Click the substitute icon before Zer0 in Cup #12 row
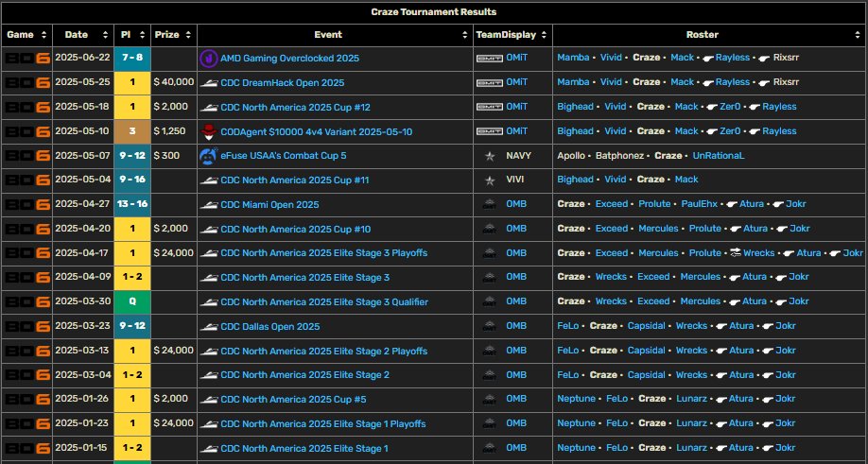Screen dimensions: 868x464 711,107
